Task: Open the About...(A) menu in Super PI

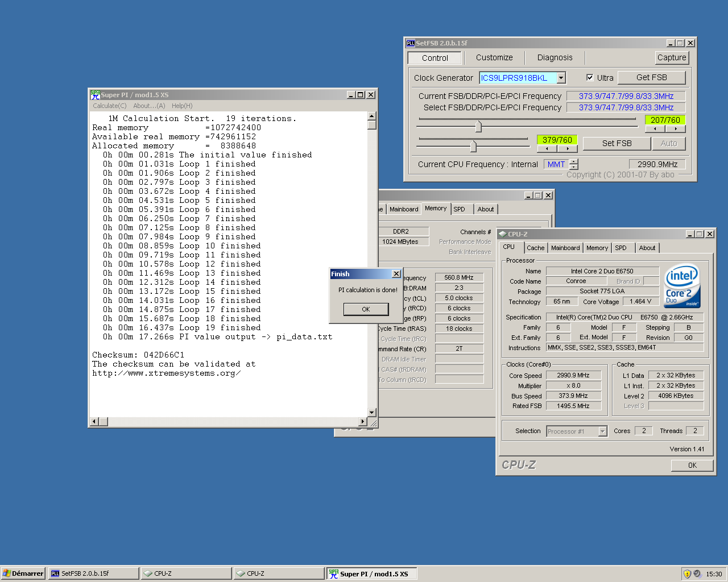Action: pyautogui.click(x=149, y=106)
